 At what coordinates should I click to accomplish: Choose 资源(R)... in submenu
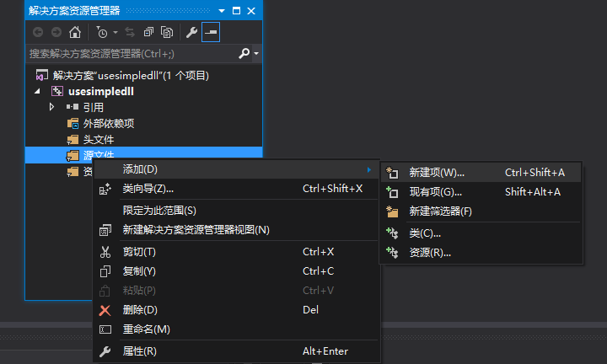click(x=481, y=253)
